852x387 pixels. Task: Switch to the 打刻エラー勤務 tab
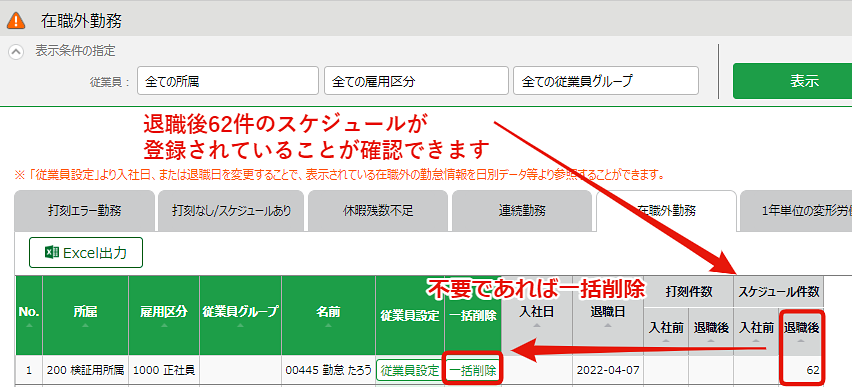pyautogui.click(x=84, y=211)
